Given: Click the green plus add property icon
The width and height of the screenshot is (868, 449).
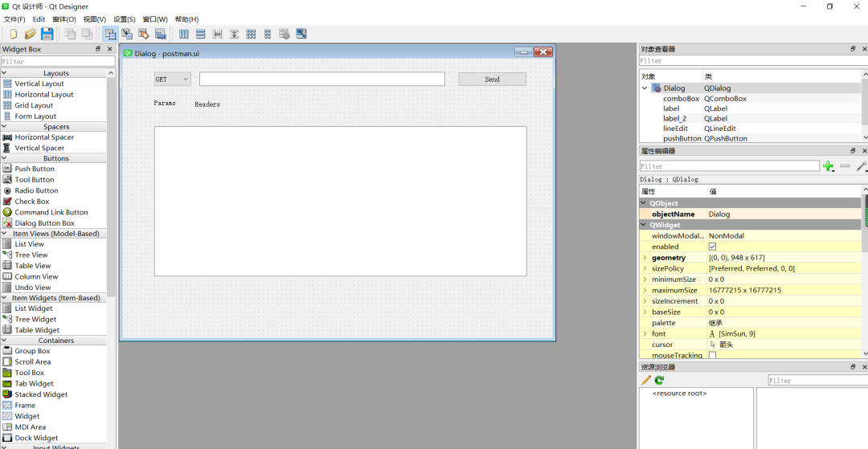Looking at the screenshot, I should point(828,166).
